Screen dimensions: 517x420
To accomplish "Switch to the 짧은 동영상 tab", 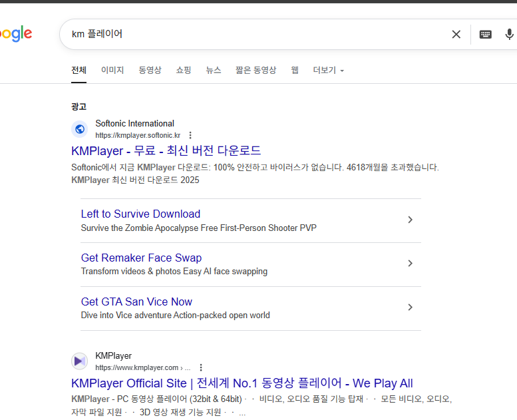I will click(x=256, y=71).
